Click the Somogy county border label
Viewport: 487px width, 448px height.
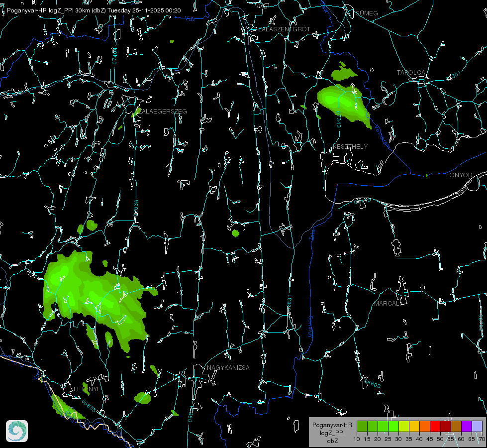click(x=310, y=327)
